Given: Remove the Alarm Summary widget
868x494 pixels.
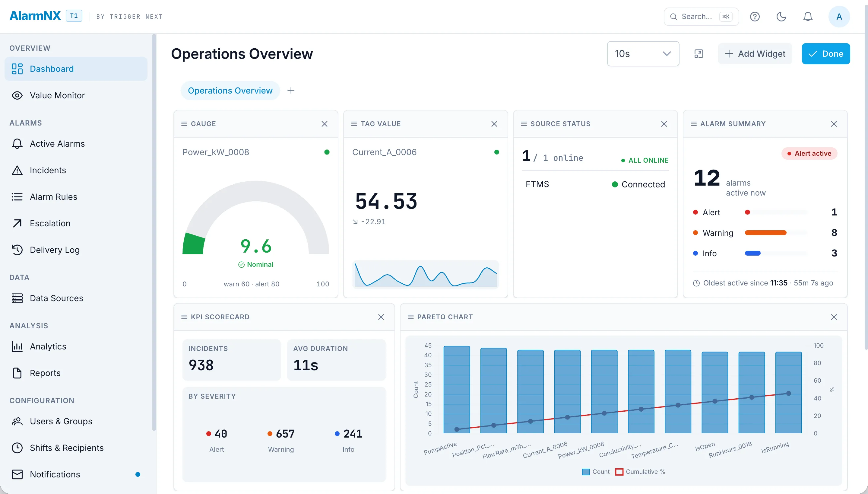Looking at the screenshot, I should click(x=834, y=124).
